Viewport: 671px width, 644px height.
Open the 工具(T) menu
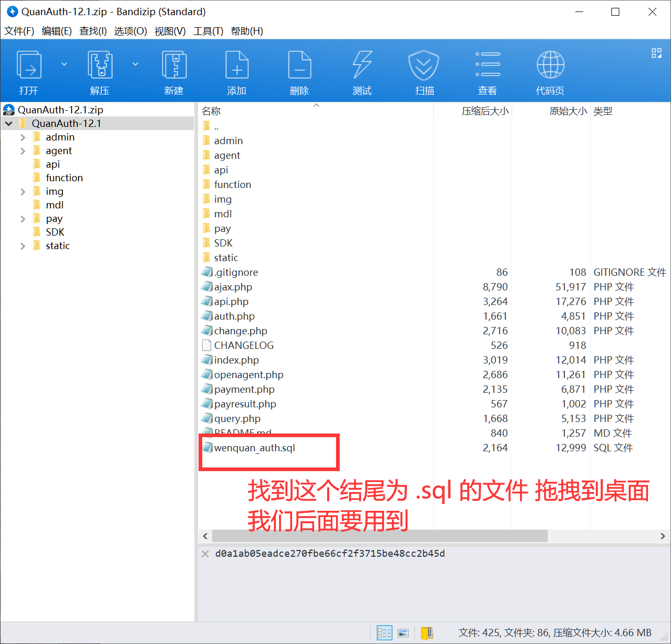click(207, 31)
